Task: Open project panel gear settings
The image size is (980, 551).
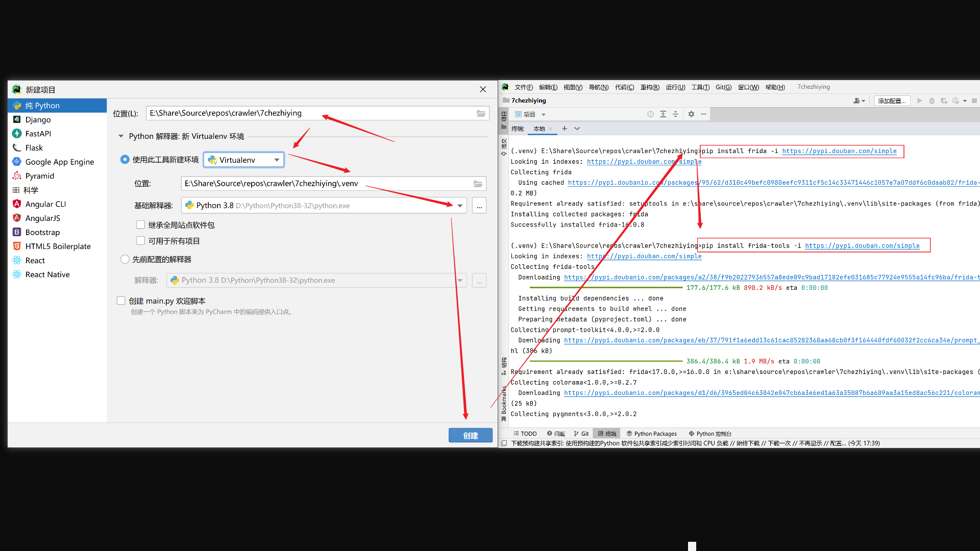Action: coord(691,114)
